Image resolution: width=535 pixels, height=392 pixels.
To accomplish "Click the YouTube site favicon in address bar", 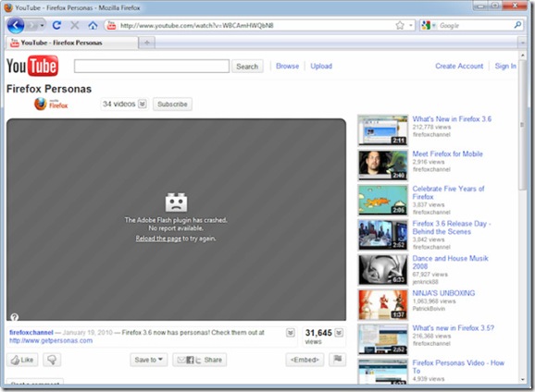I will pyautogui.click(x=111, y=25).
